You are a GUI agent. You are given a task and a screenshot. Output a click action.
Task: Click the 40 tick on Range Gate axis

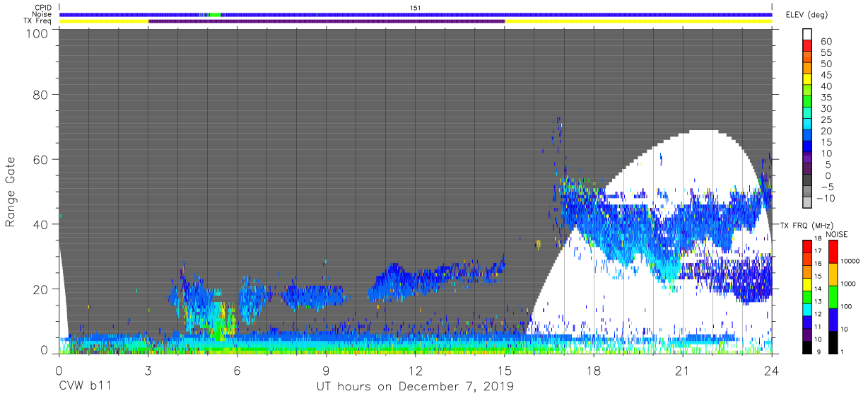click(x=41, y=224)
